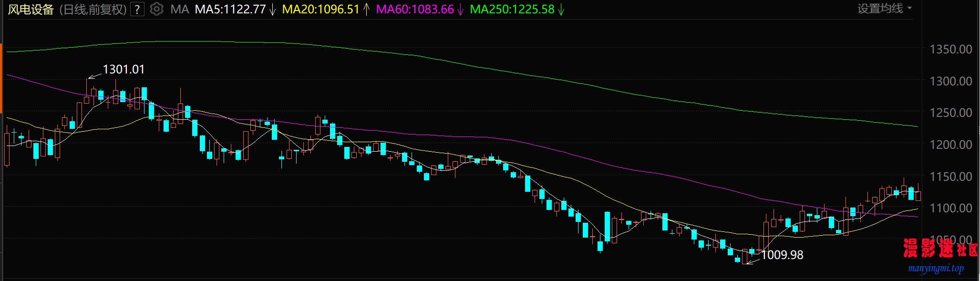Click the magenta MA60 down arrow
Image resolution: width=980 pixels, height=281 pixels.
pyautogui.click(x=460, y=10)
